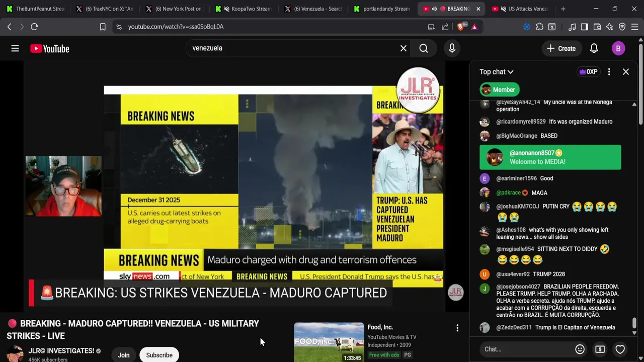Close the live chat panel

point(626,72)
